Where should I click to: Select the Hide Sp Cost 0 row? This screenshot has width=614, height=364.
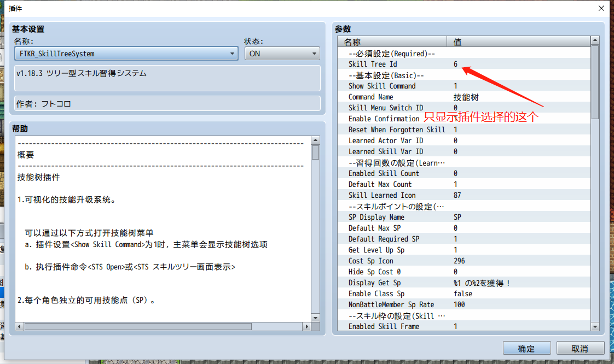pyautogui.click(x=464, y=272)
